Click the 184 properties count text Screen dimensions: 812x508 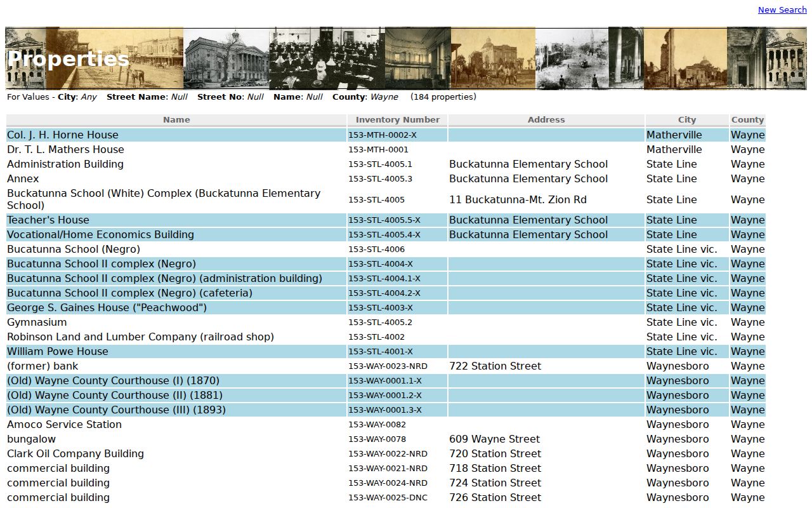point(443,97)
